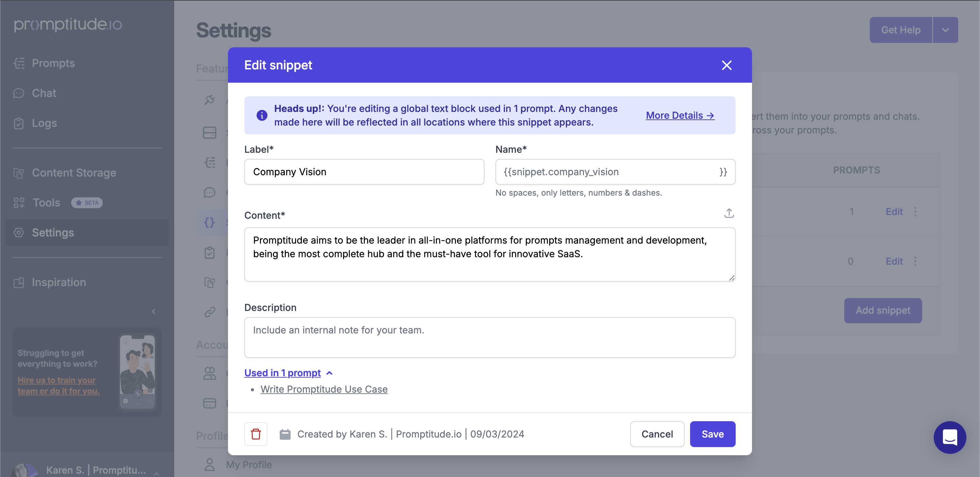Viewport: 980px width, 477px height.
Task: Open Tools beta section
Action: coord(46,203)
